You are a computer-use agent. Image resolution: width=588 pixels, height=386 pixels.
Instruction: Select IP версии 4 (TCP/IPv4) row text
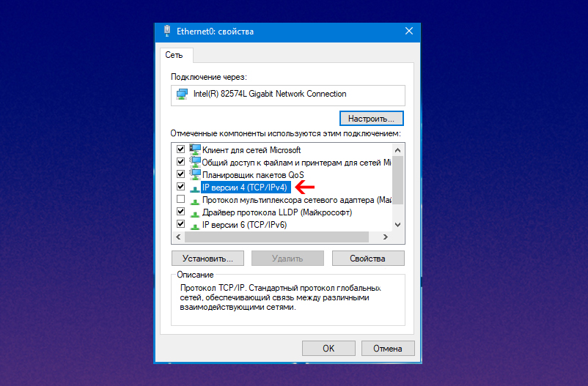tap(245, 187)
